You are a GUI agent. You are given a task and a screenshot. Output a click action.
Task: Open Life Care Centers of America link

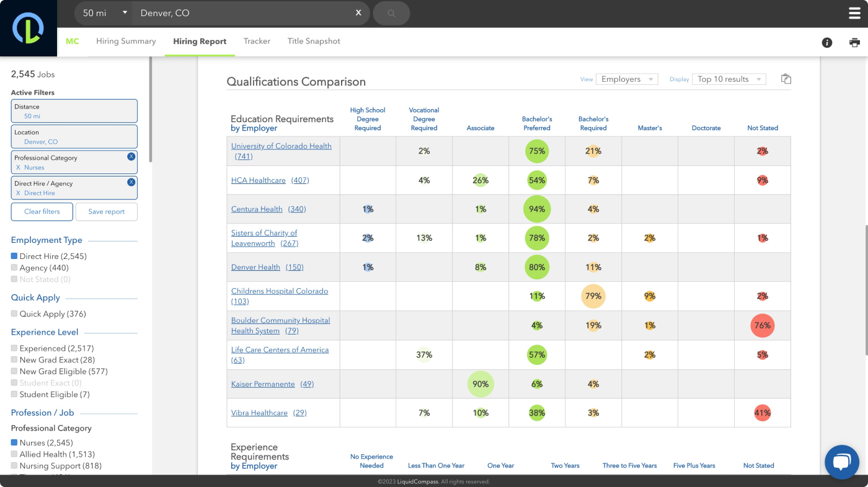click(280, 354)
